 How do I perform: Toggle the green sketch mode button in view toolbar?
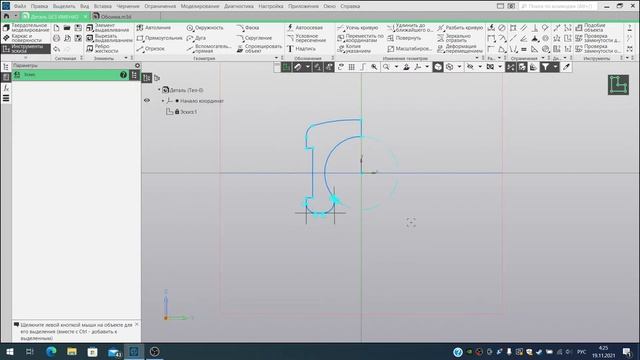(x=287, y=67)
